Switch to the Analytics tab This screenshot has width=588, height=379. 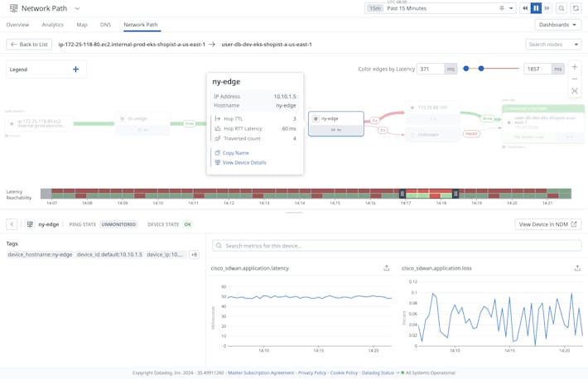(52, 25)
